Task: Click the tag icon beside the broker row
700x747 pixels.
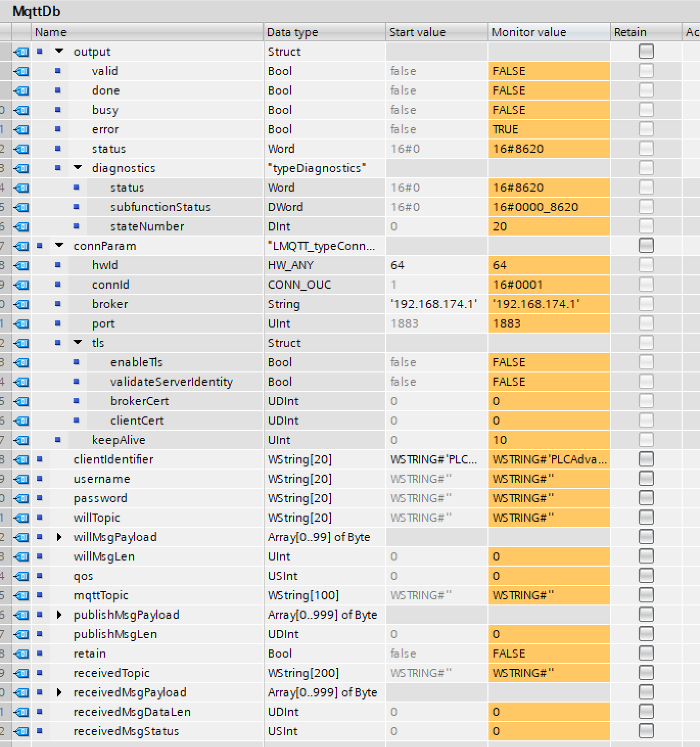Action: (x=21, y=304)
